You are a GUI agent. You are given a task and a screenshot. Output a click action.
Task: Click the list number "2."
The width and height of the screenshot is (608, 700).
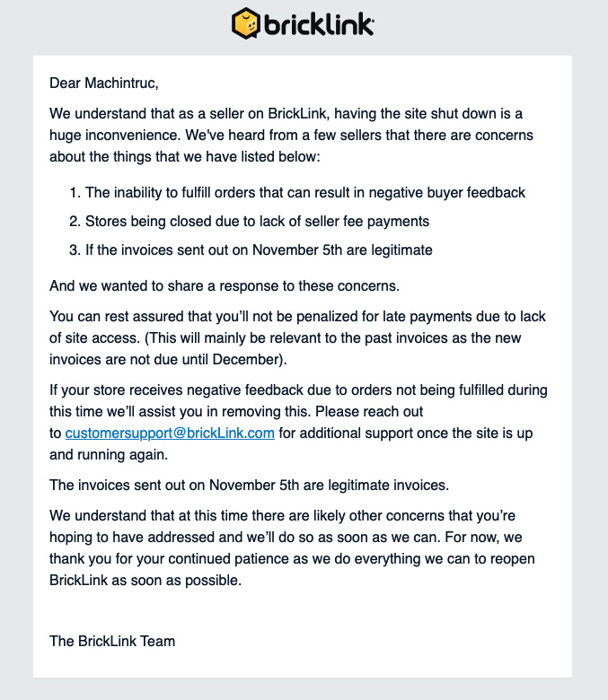[75, 222]
